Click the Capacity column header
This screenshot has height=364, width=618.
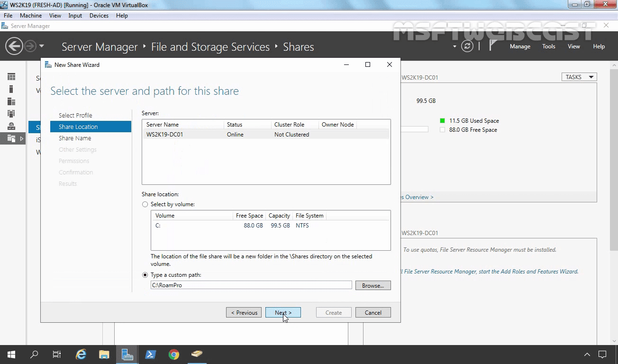tap(279, 216)
